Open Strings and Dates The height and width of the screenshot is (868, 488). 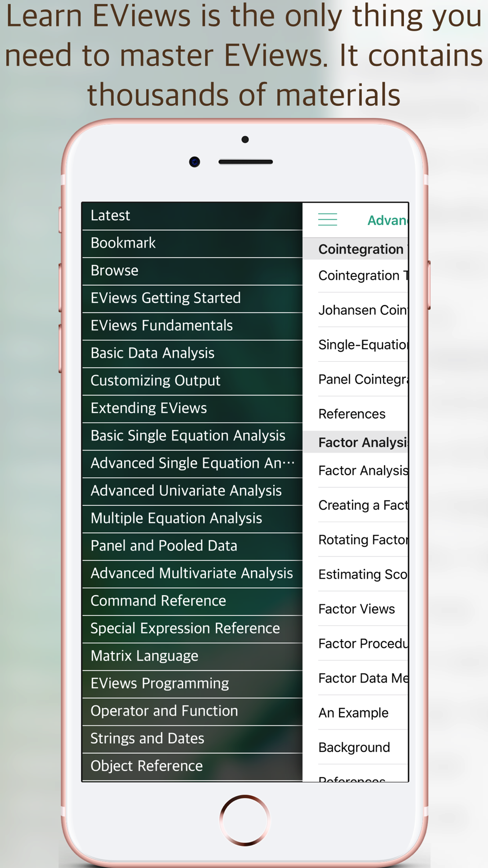(192, 739)
